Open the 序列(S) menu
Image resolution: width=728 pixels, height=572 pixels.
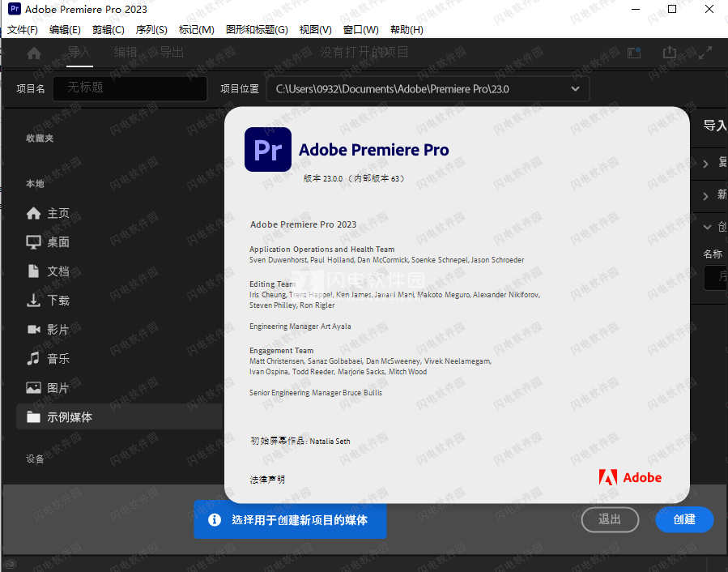[x=151, y=30]
